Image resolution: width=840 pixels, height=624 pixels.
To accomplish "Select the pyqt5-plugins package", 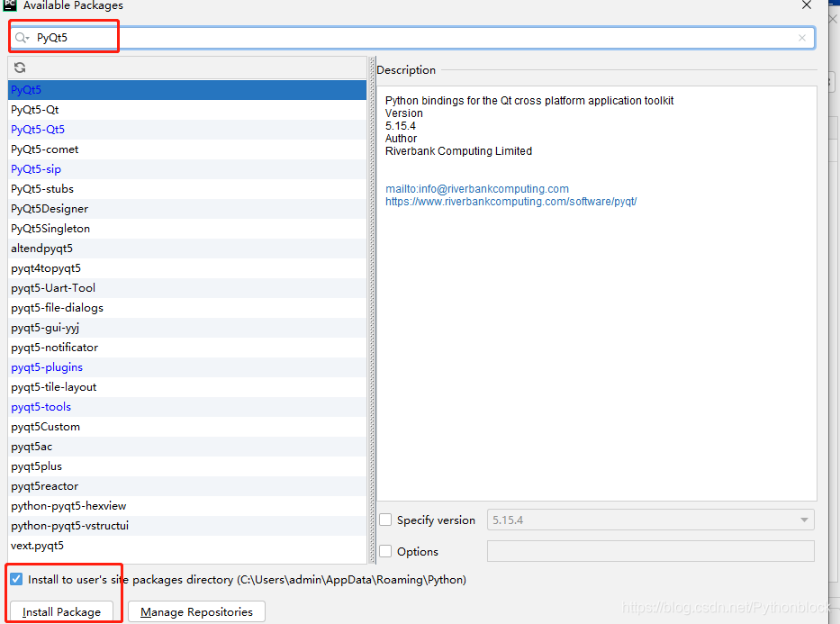I will click(187, 366).
